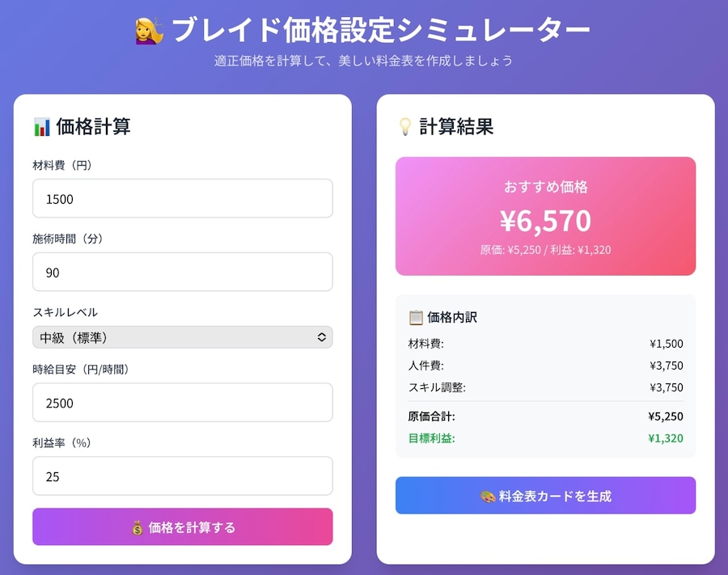The height and width of the screenshot is (575, 728).
Task: Click the bar chart icon beside 価格計算
Action: pyautogui.click(x=42, y=127)
